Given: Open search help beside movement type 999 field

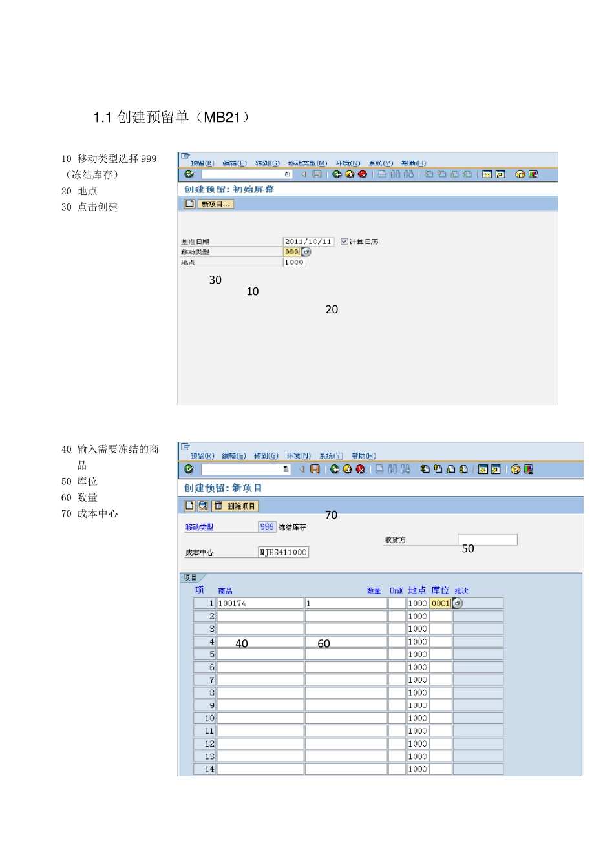Looking at the screenshot, I should 306,252.
